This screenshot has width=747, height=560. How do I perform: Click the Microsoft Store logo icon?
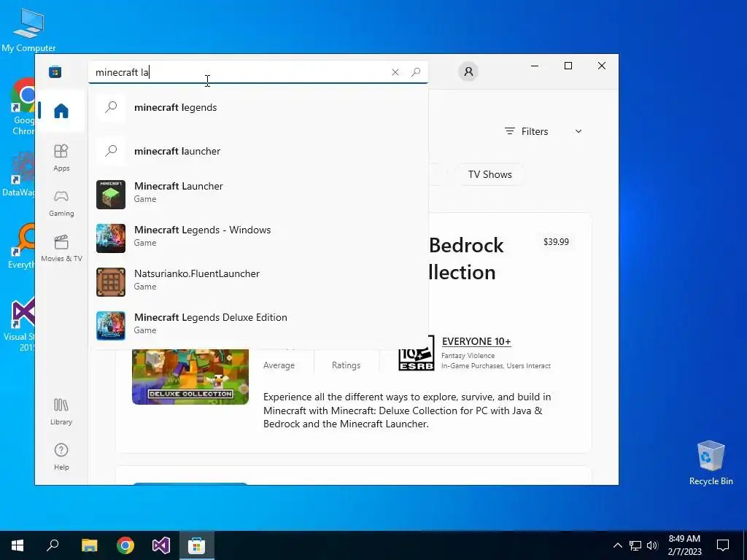[55, 72]
